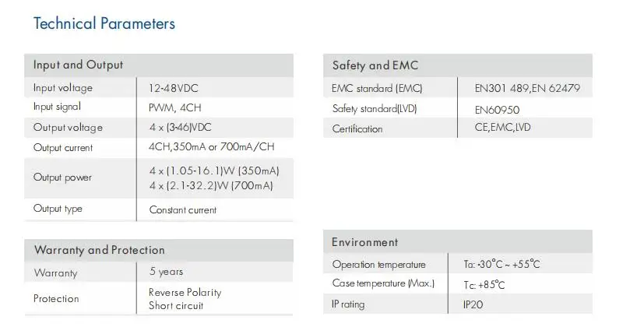The width and height of the screenshot is (644, 334).
Task: Click the Technical Parameters heading
Action: point(104,23)
